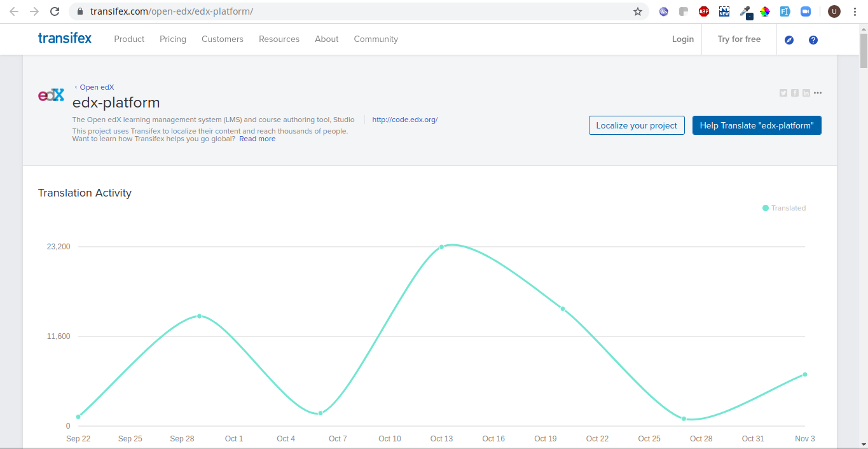Share the project on Twitter

point(783,93)
